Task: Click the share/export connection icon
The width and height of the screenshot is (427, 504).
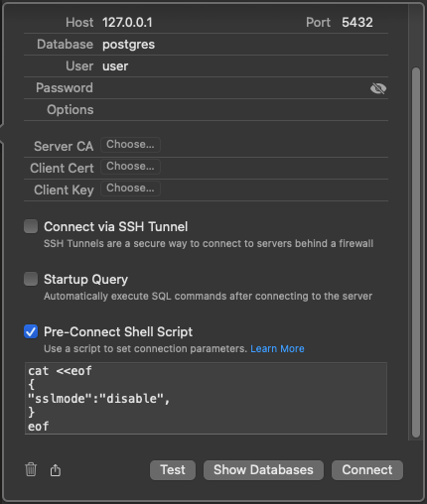Action: (x=56, y=470)
